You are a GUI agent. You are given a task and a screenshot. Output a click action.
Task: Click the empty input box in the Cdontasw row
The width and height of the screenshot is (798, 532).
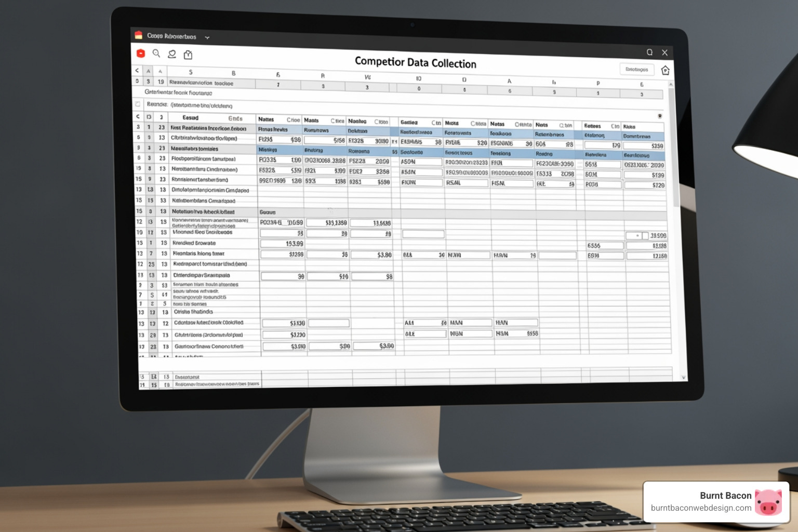coord(329,323)
